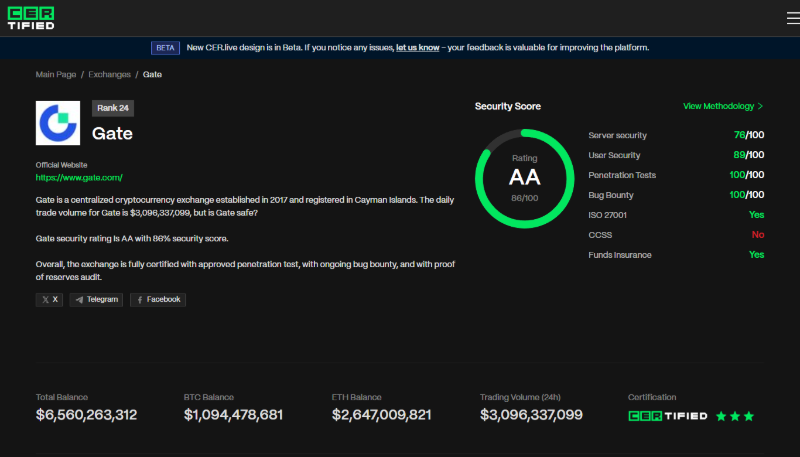800x457 pixels.
Task: Go to Exchanges breadcrumb
Action: (109, 74)
